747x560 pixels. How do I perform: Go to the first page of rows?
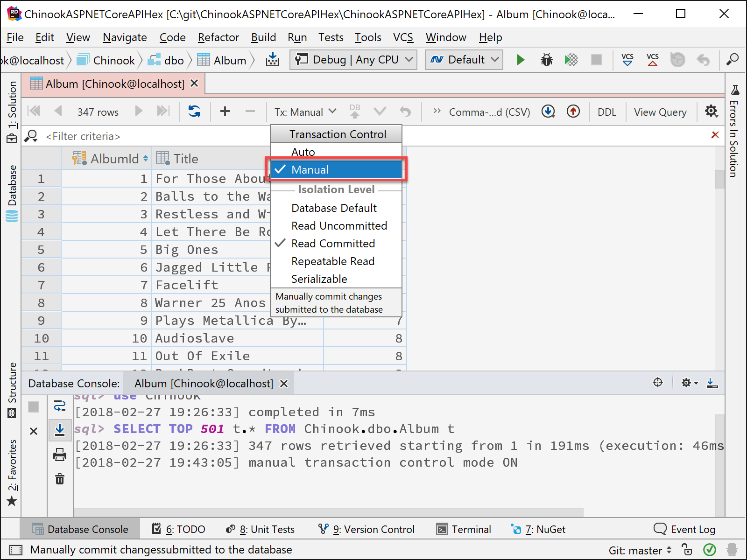coord(34,111)
